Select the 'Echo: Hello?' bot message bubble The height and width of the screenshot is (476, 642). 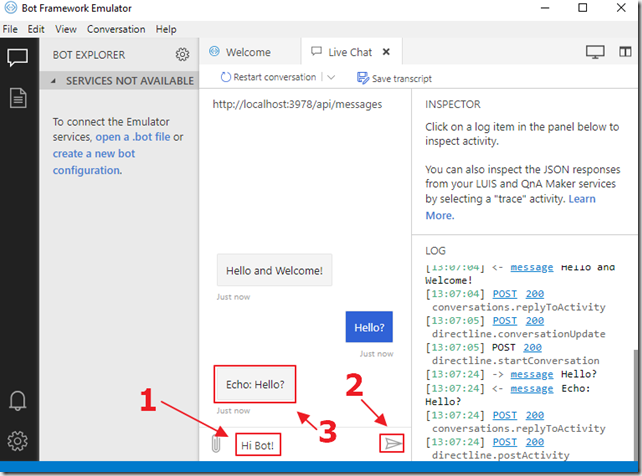tap(255, 384)
